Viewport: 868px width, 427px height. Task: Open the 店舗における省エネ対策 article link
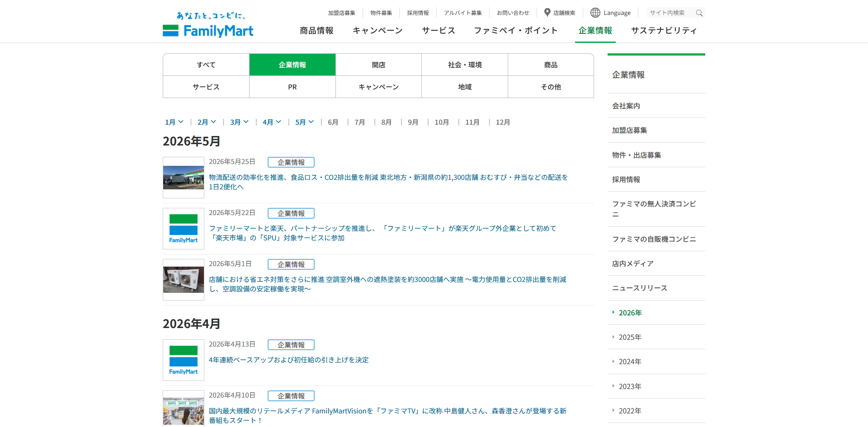pyautogui.click(x=387, y=284)
